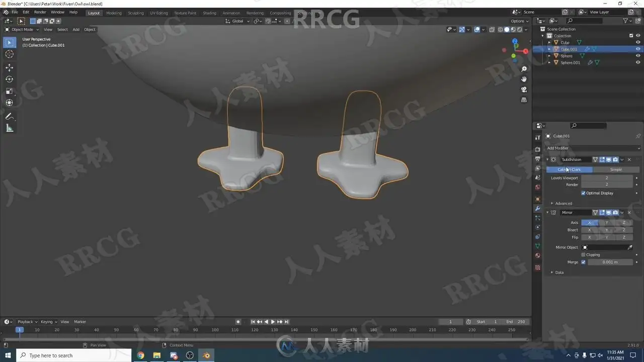Viewport: 644px width, 362px height.
Task: Expand the Cube item in outliner
Action: [549, 43]
